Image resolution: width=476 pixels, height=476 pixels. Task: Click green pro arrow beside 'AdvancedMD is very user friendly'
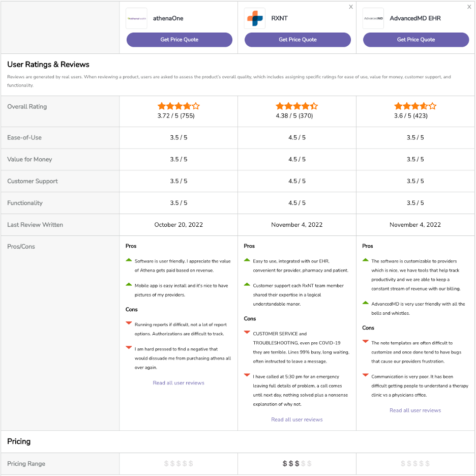(x=366, y=303)
